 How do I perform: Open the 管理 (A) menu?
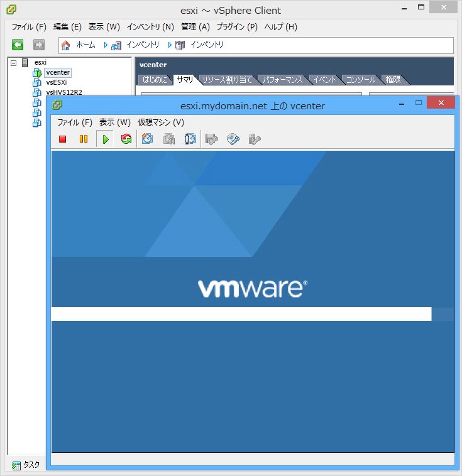click(x=195, y=27)
